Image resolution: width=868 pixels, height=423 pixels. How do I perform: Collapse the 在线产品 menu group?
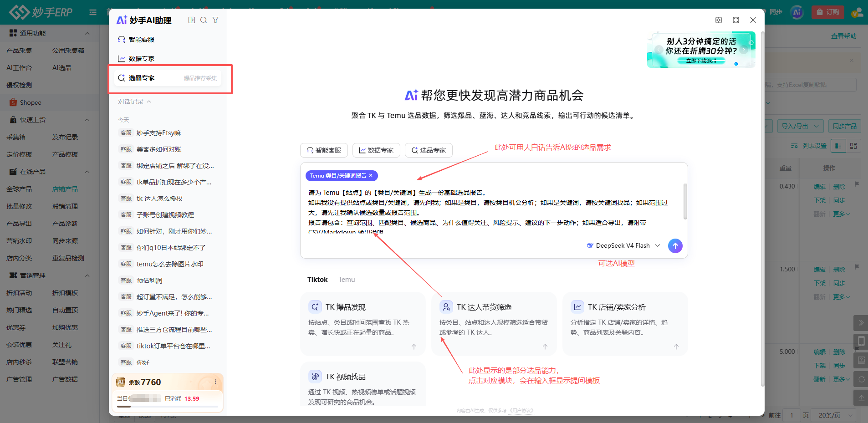pyautogui.click(x=87, y=172)
